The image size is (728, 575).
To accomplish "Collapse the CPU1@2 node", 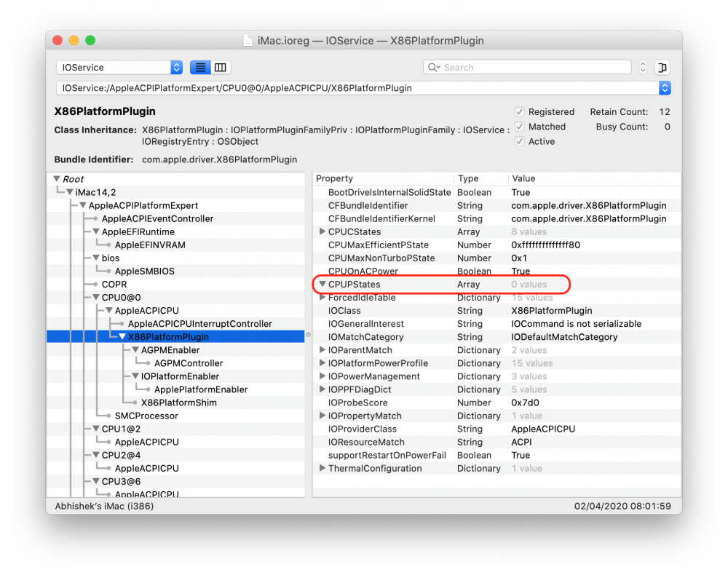I will 95,429.
